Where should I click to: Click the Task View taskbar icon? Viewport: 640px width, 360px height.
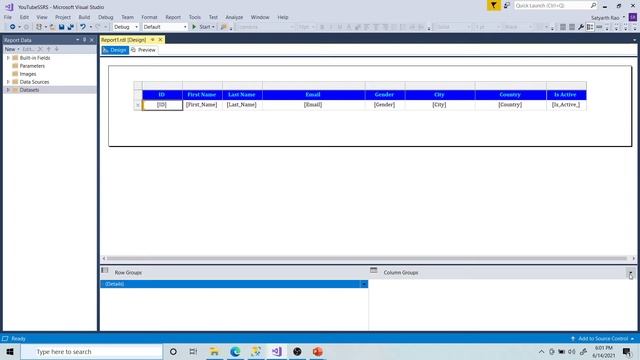tap(193, 351)
